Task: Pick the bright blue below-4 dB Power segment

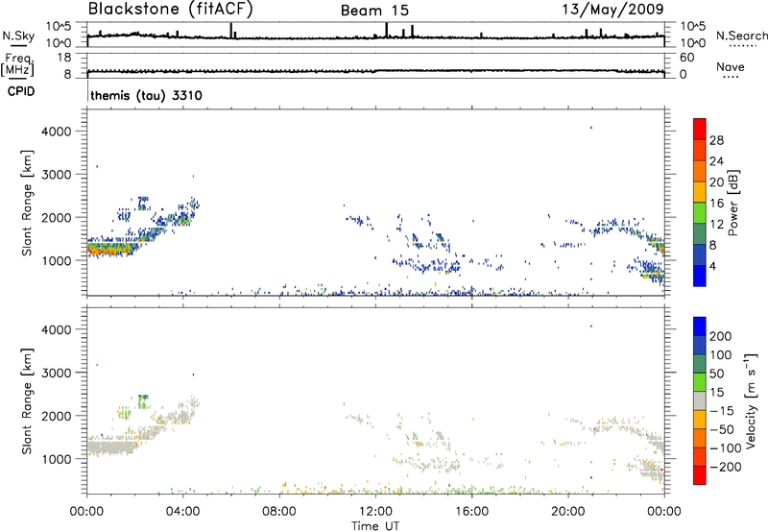Action: [700, 276]
